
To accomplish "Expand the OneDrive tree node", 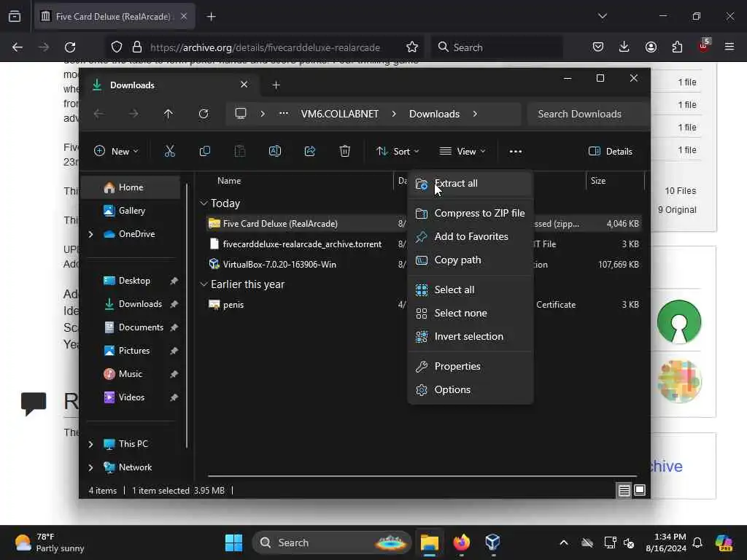I will point(90,234).
